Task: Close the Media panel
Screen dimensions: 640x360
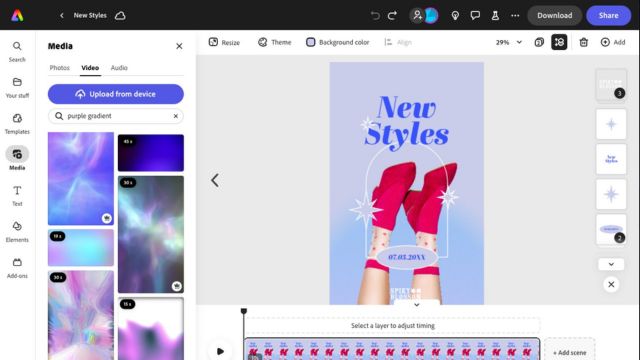Action: [179, 46]
